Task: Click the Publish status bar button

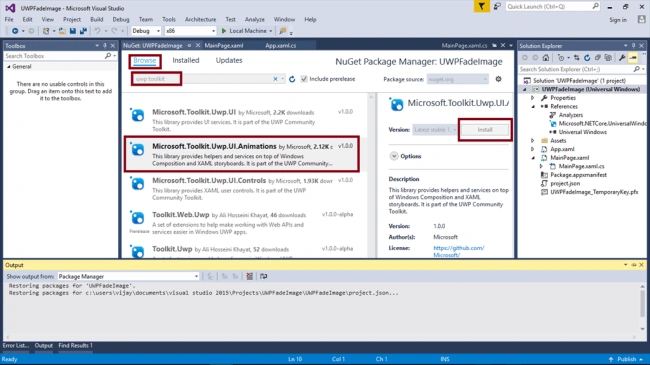Action: coord(626,359)
